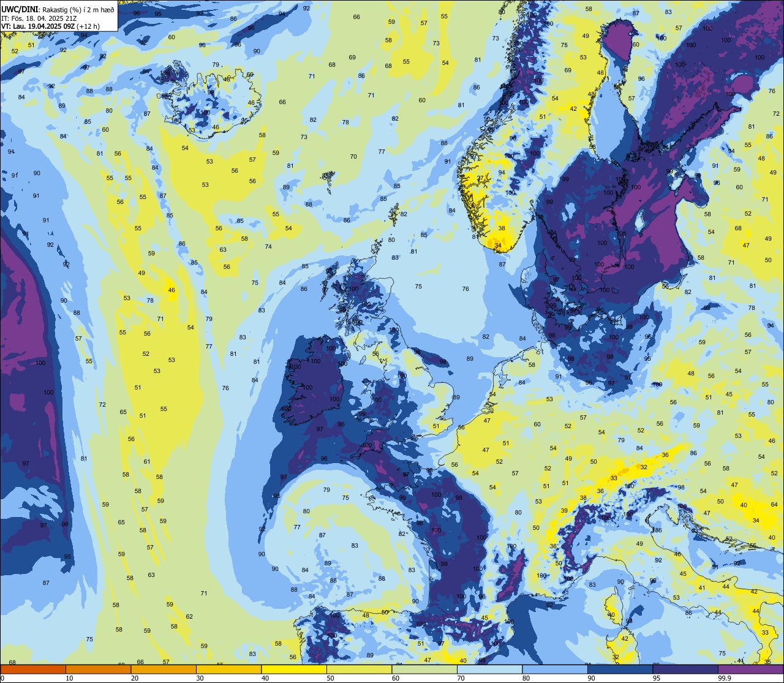Click the legend swatch between 10 and 20
The image size is (784, 683).
tap(98, 669)
